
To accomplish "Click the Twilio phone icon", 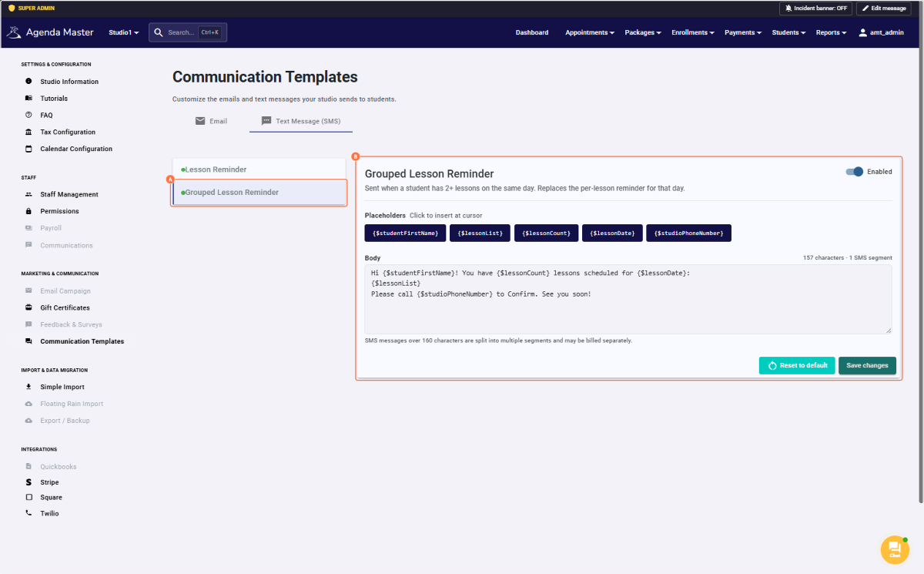I will point(28,513).
